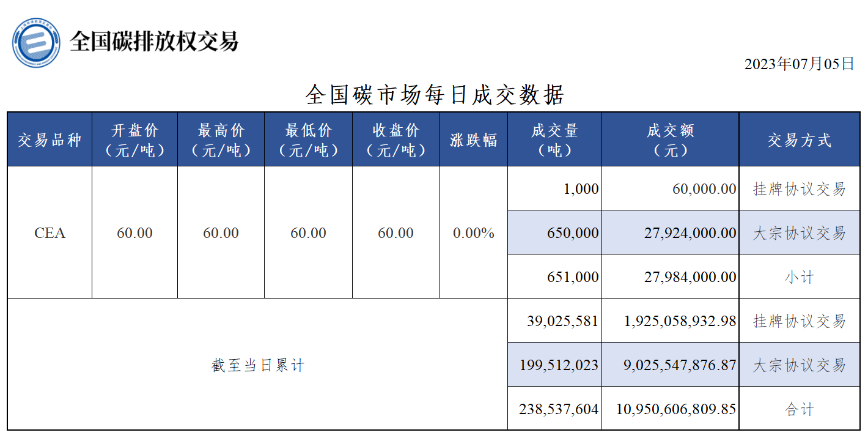Click the 交易方式 column header
Image resolution: width=868 pixels, height=438 pixels.
pos(800,140)
